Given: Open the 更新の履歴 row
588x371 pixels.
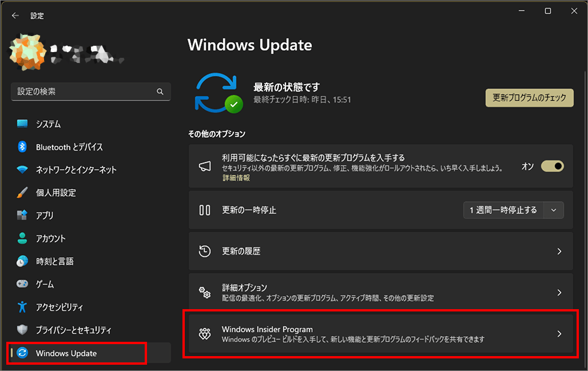Looking at the screenshot, I should pos(380,251).
